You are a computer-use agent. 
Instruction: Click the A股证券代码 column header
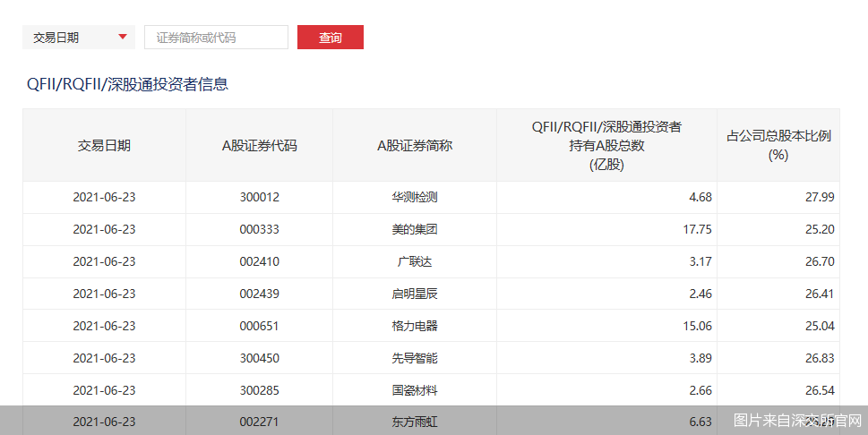[259, 146]
